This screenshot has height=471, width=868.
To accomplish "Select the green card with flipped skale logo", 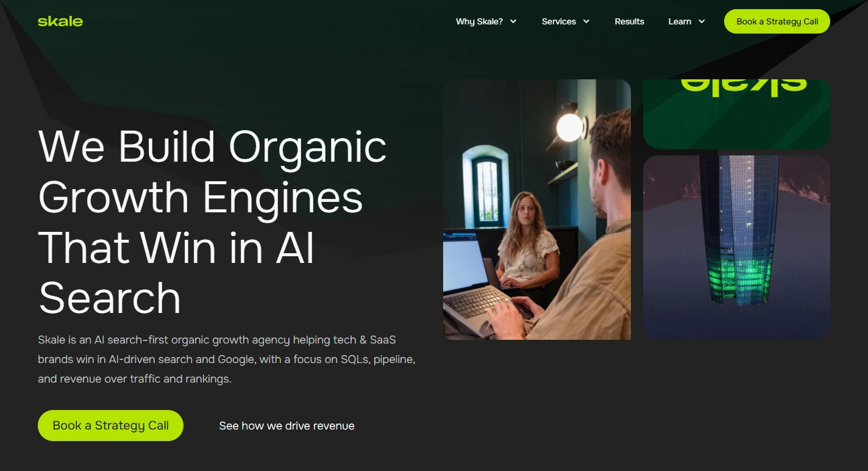I will click(736, 114).
